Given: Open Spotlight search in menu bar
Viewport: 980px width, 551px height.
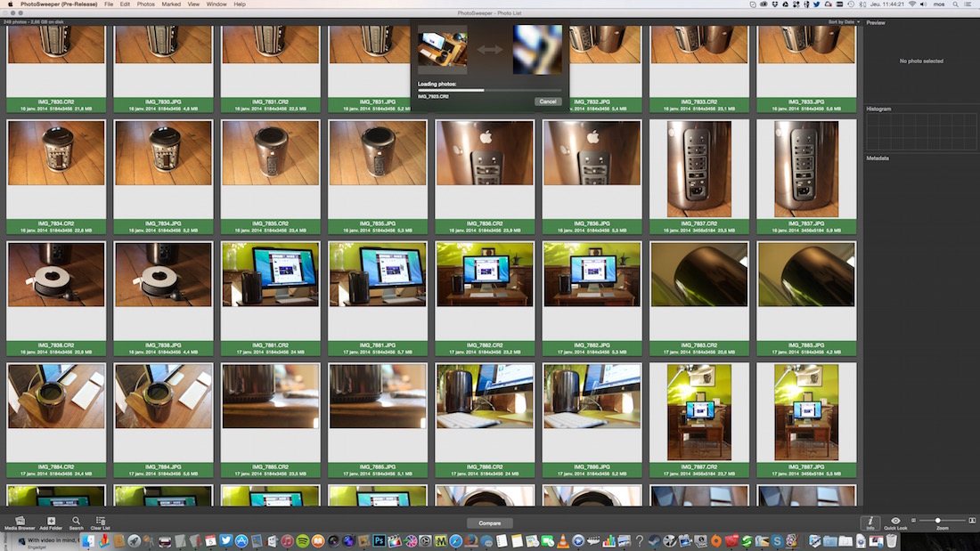Looking at the screenshot, I should click(x=955, y=4).
